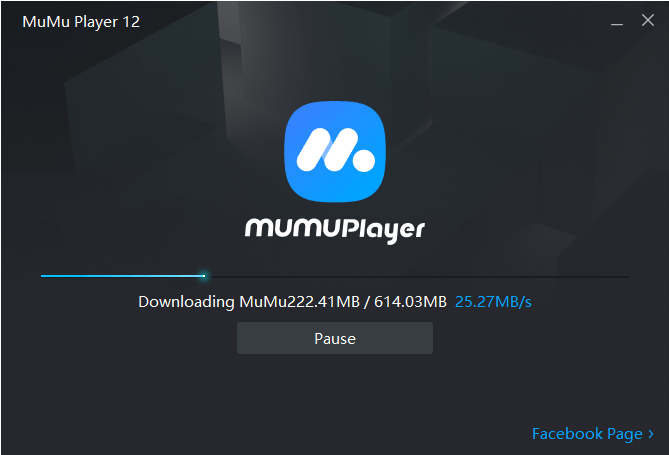Click the 614.03MB total size text
Image resolution: width=669 pixels, height=455 pixels.
(x=410, y=302)
